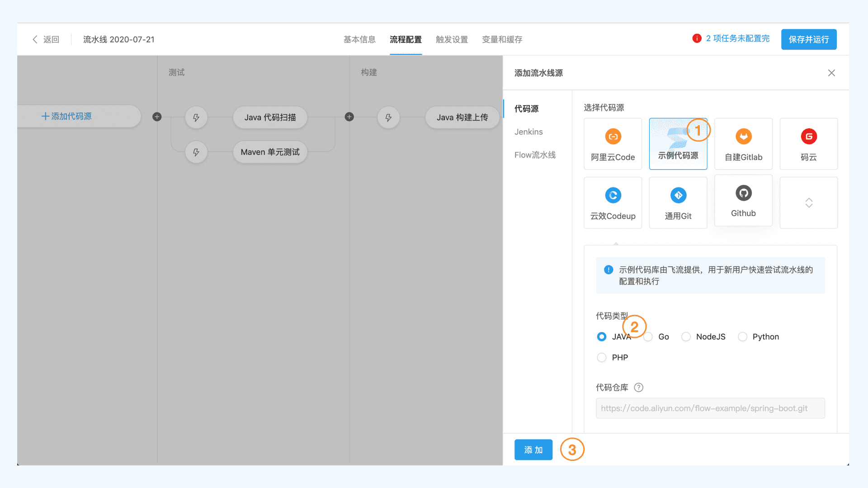The width and height of the screenshot is (868, 488).
Task: Select the Go code type radio
Action: click(648, 337)
